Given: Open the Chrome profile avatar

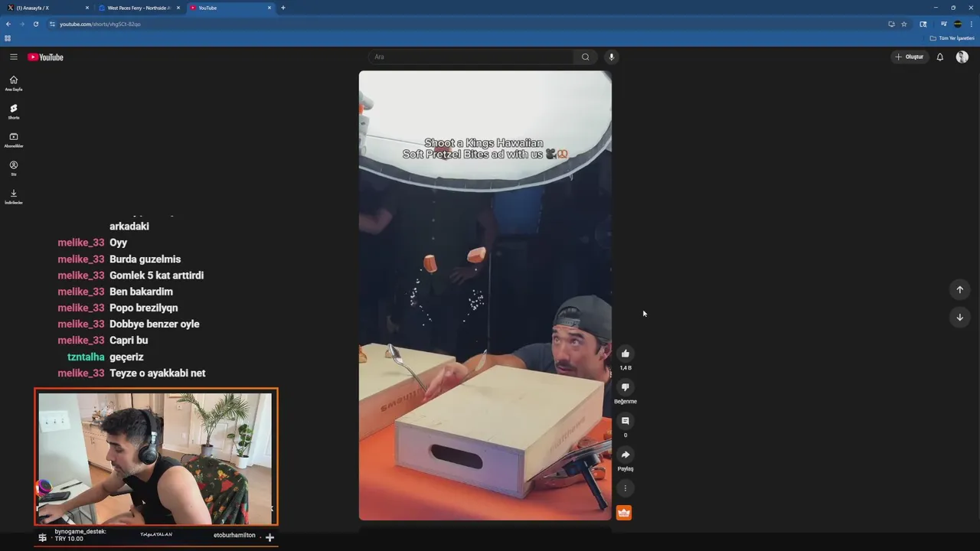Looking at the screenshot, I should [x=958, y=24].
